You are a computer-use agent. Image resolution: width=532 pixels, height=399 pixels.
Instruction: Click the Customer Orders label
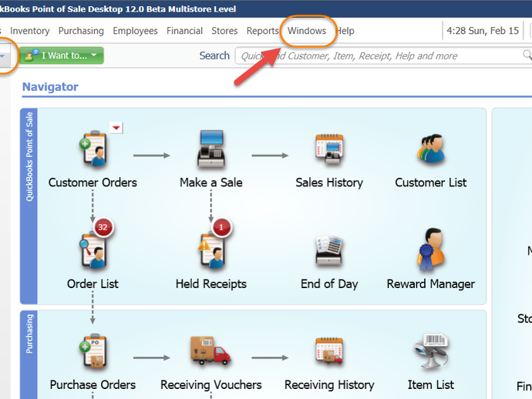point(93,183)
